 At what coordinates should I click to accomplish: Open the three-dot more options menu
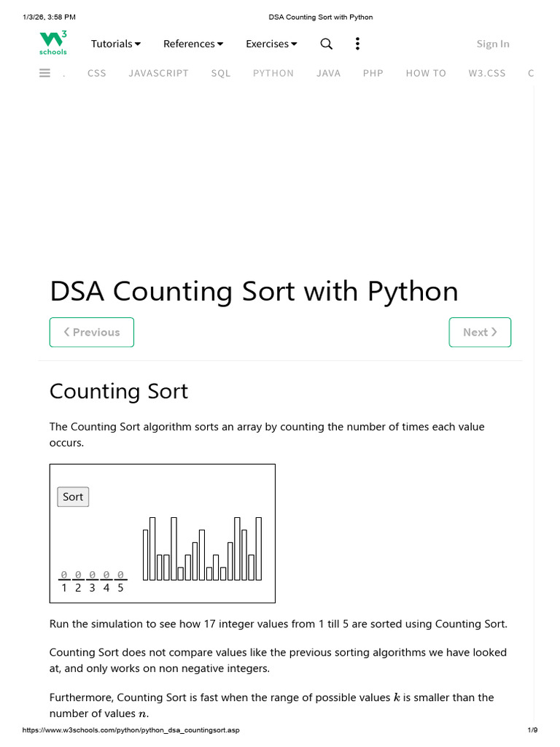coord(357,44)
